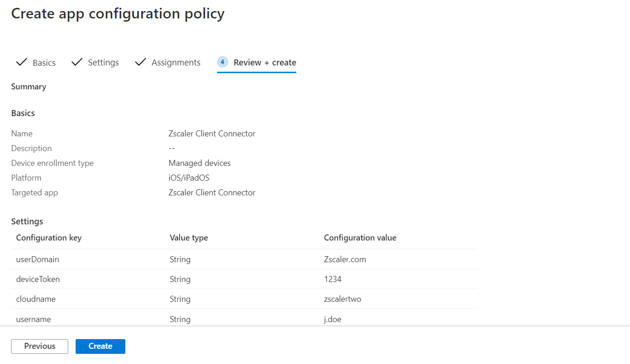Click the Configuration value column header
Viewport: 630px width, 364px height.
(x=360, y=237)
